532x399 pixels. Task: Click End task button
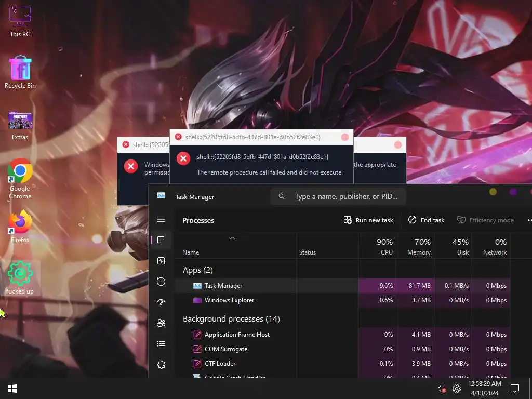[x=426, y=220]
